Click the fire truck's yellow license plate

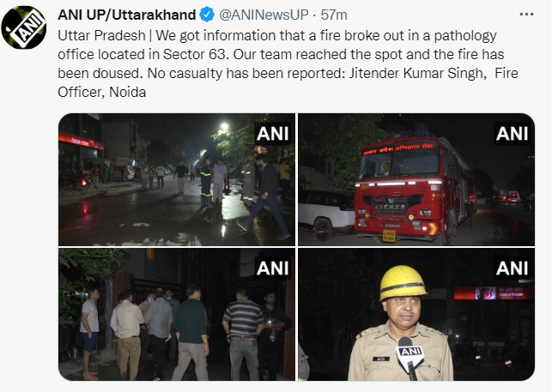click(x=389, y=236)
